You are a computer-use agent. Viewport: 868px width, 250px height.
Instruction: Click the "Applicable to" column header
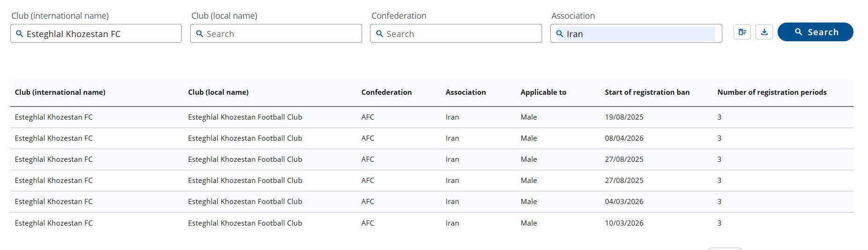tap(543, 92)
